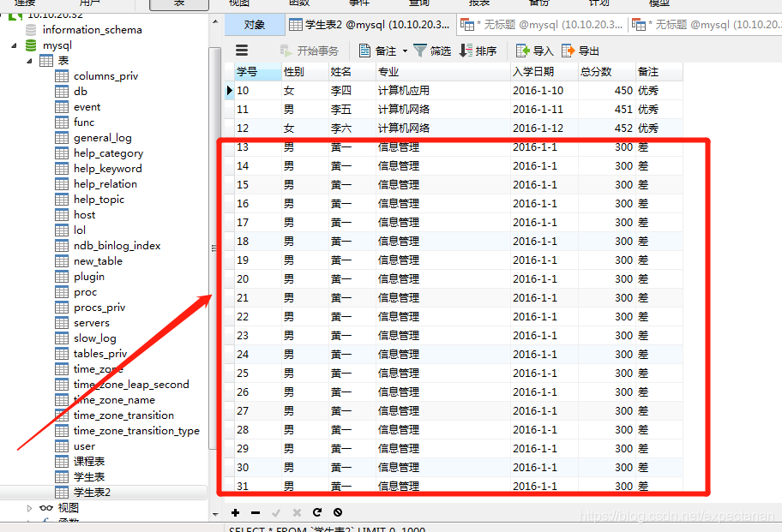Click the 导出 export button
Screen dimensions: 782x532
coord(580,51)
